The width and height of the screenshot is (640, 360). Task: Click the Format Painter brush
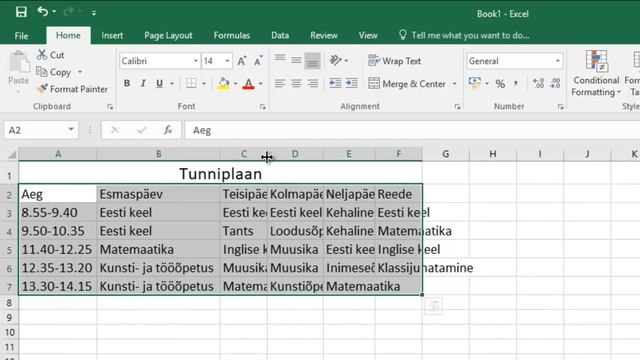click(42, 89)
